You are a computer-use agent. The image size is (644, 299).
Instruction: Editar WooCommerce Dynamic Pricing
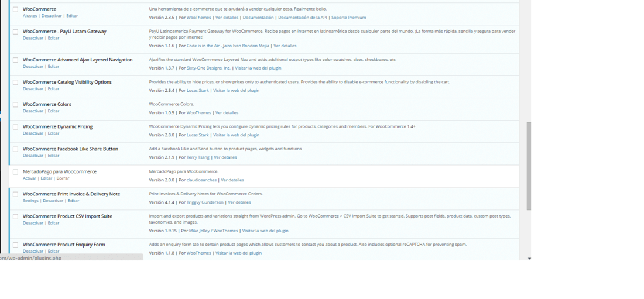point(53,133)
